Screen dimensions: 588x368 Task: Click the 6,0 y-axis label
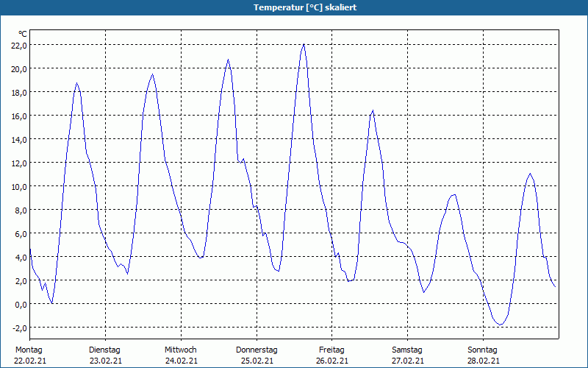click(x=21, y=234)
